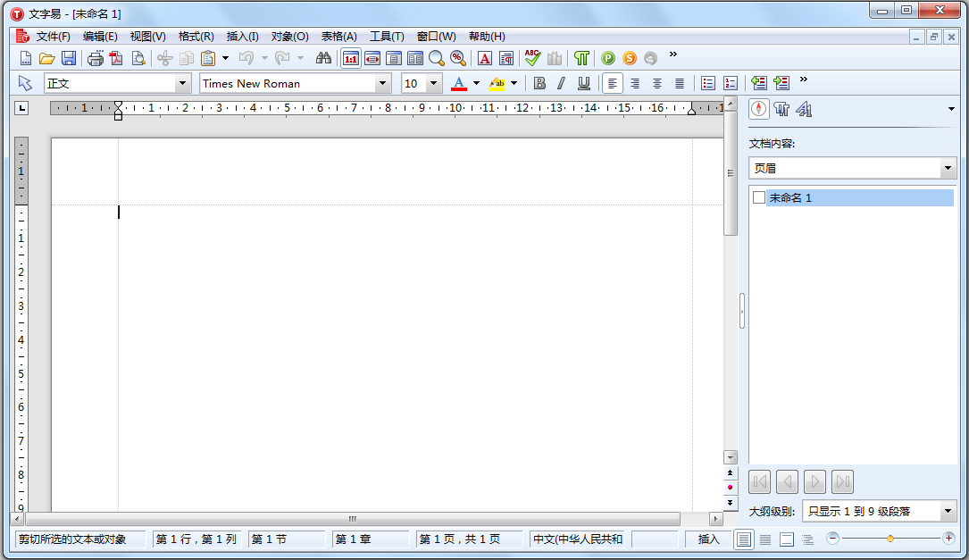Image resolution: width=969 pixels, height=560 pixels.
Task: Open a file using the folder icon
Action: (x=47, y=58)
